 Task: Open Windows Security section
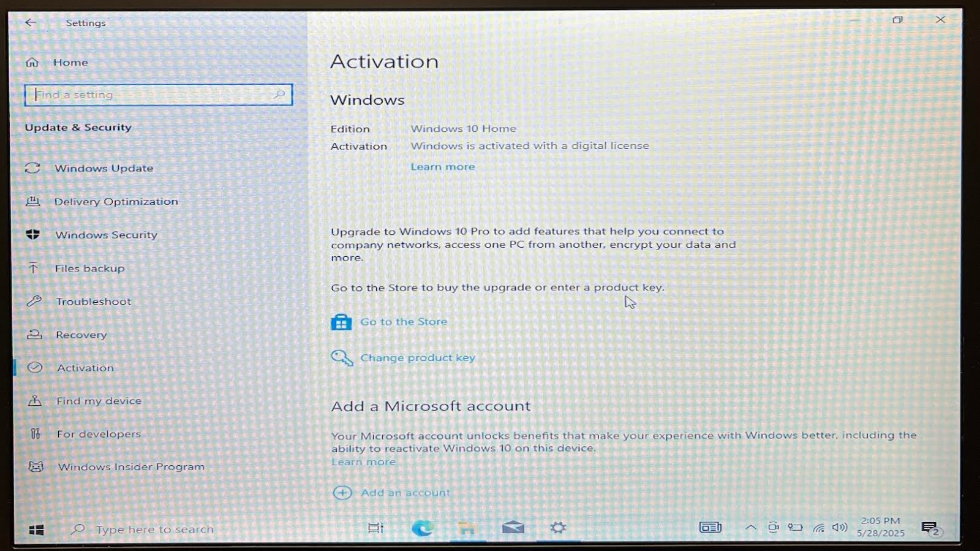coord(106,235)
